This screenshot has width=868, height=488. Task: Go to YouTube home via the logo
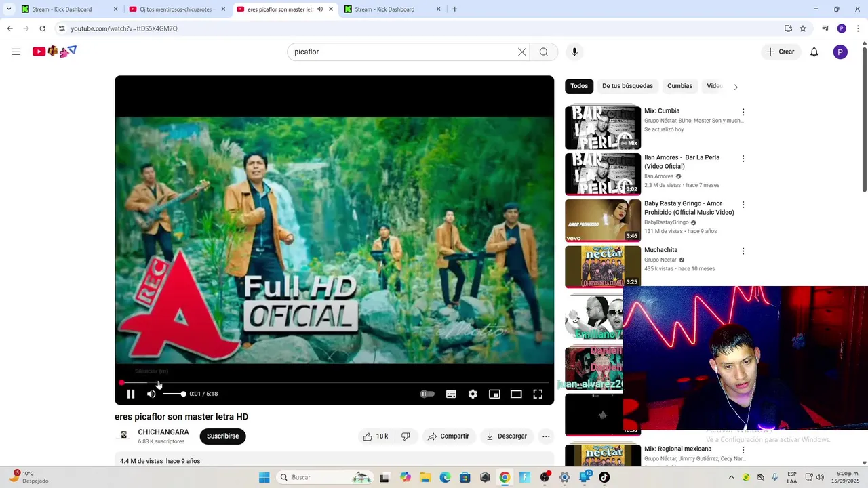tap(54, 52)
